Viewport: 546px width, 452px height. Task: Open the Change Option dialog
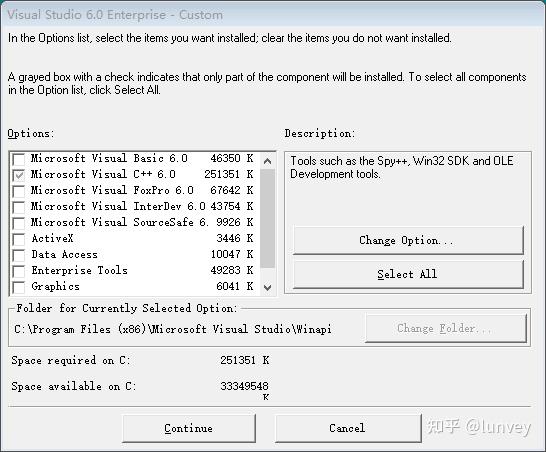pos(408,240)
